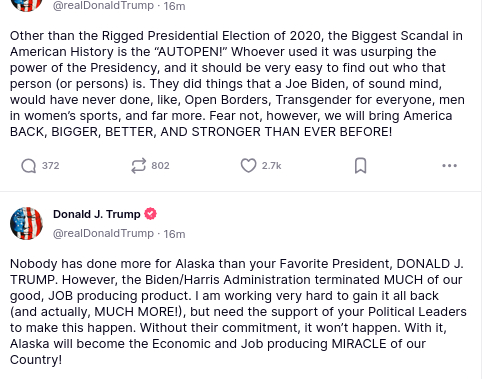Bookmark the AUTOPEN post
Viewport: 496px width, 379px height.
(x=360, y=166)
